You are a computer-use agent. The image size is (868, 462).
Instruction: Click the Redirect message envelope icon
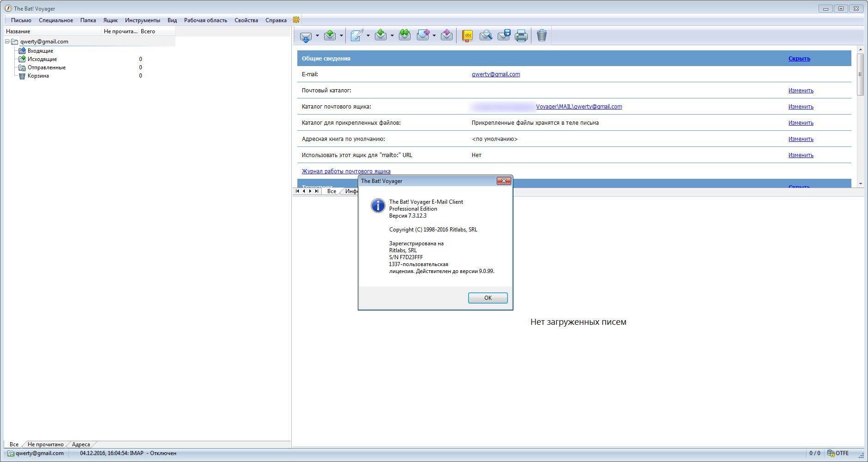tap(446, 35)
